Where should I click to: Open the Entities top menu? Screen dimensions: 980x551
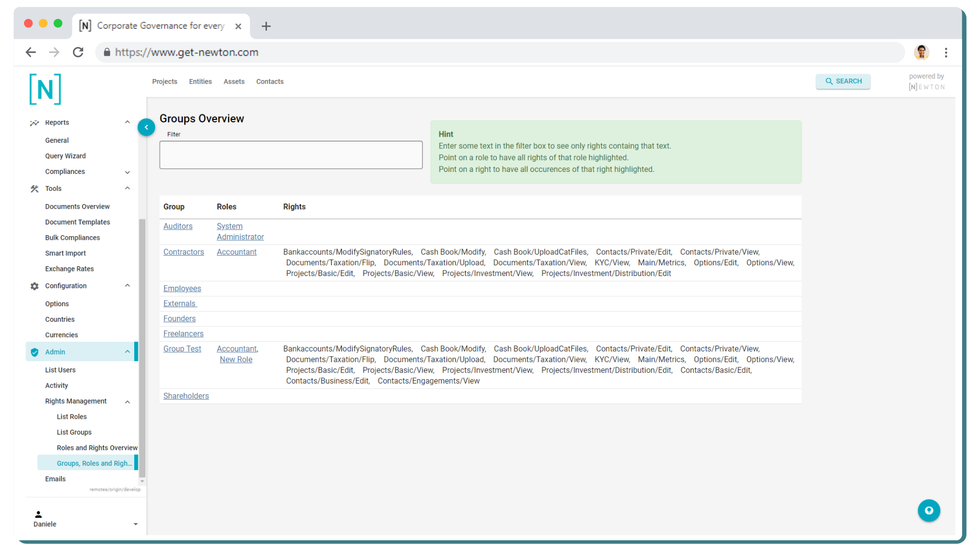200,82
